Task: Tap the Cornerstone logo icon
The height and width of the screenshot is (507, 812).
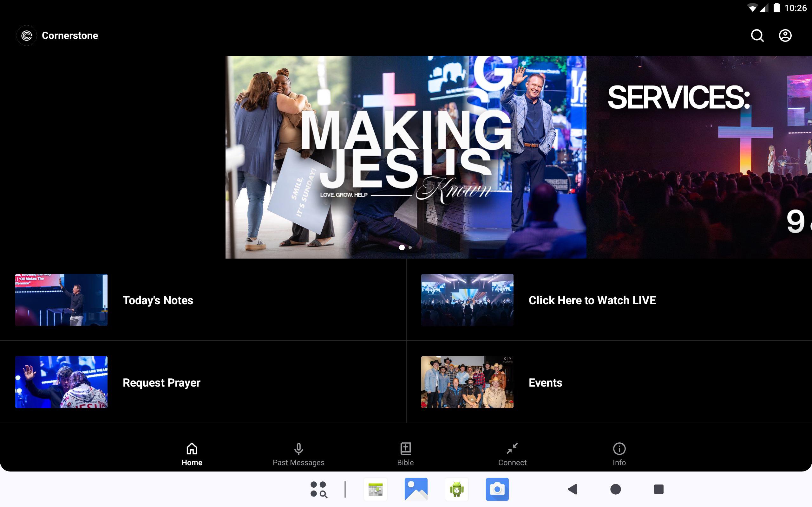Action: 27,35
